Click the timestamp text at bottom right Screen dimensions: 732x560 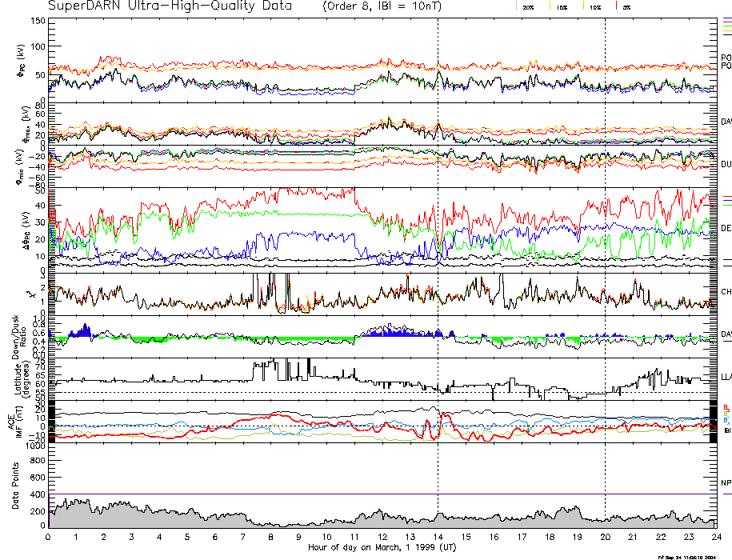point(686,556)
